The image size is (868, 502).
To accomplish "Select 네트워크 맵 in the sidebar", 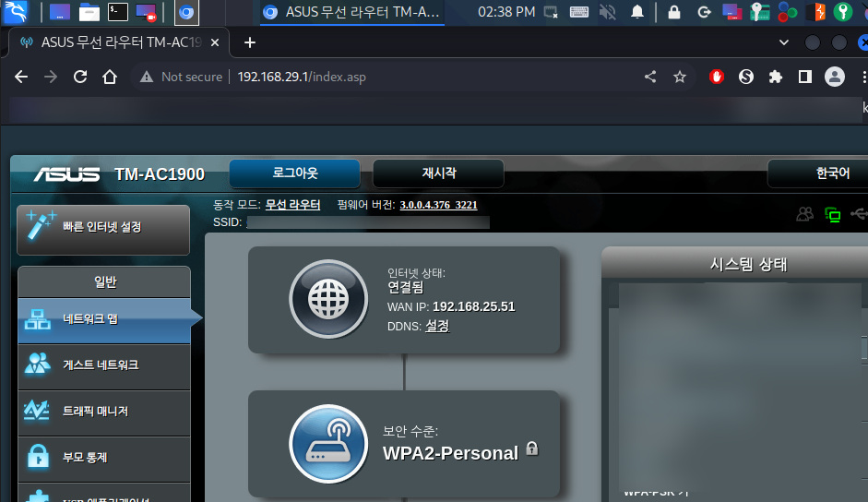I will click(104, 320).
